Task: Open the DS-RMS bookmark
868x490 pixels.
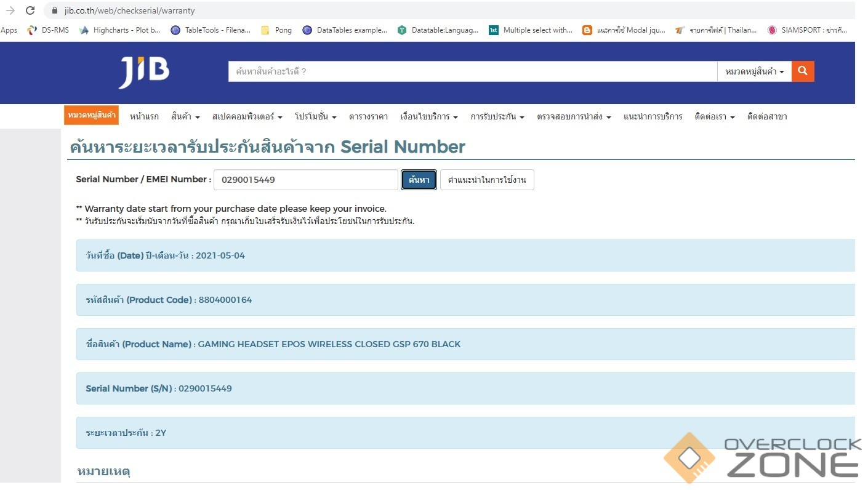Action: tap(48, 30)
